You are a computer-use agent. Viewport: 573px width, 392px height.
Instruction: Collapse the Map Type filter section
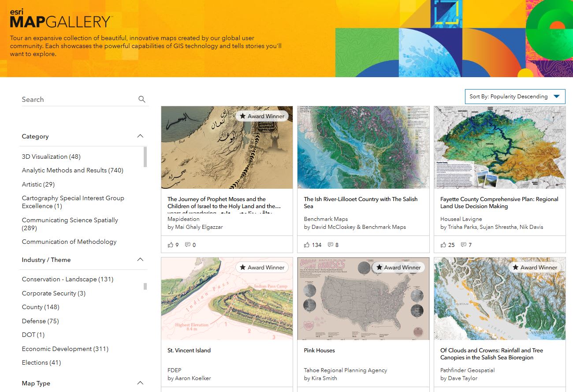tap(140, 383)
